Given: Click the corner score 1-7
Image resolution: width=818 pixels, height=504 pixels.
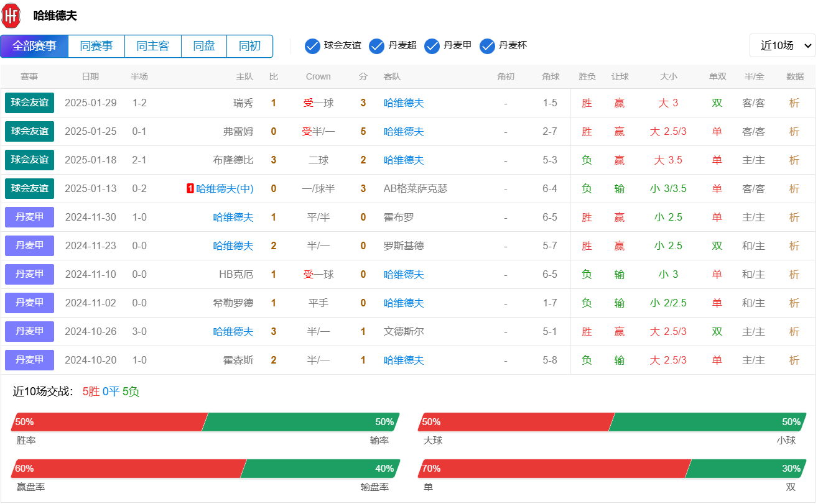Looking at the screenshot, I should point(550,303).
